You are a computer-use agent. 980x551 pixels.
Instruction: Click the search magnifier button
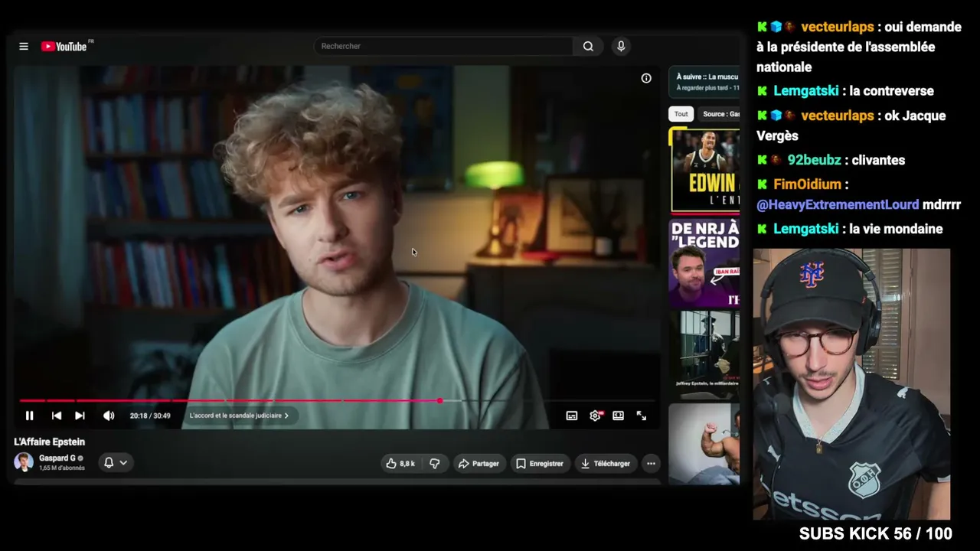pos(588,47)
